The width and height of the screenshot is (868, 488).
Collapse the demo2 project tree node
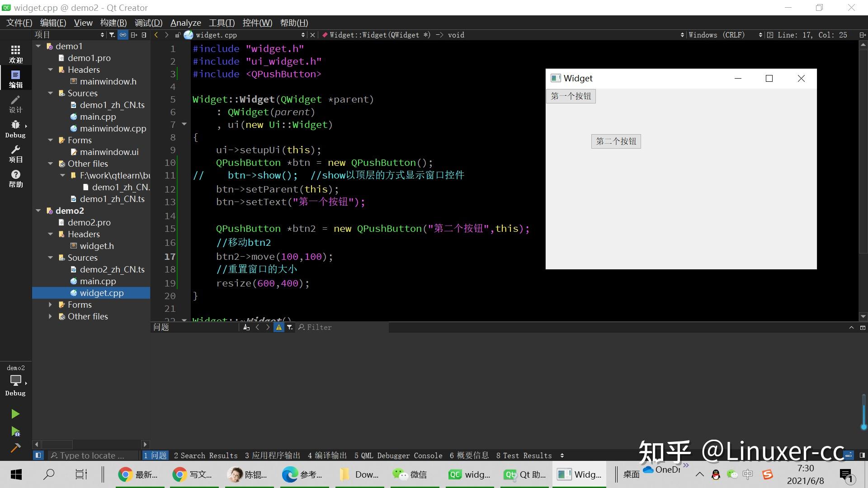[x=38, y=211]
